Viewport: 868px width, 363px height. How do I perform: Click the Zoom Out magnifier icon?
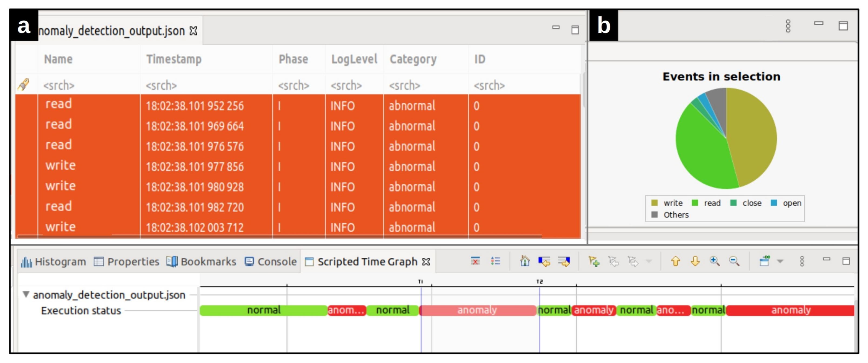[734, 261]
